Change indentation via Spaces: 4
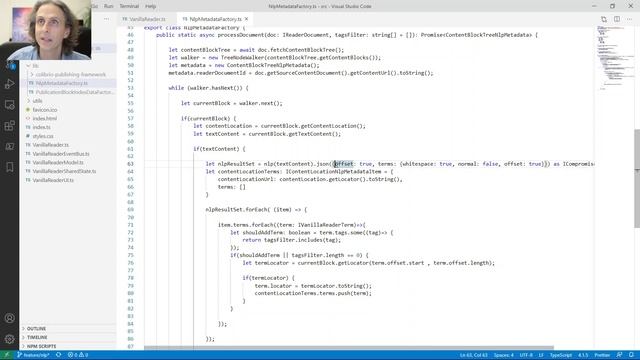640x360 pixels. pos(504,355)
